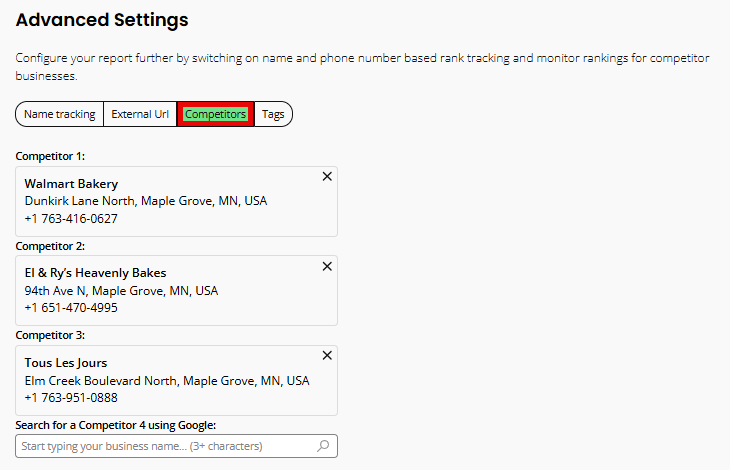Click the Competitor 1 label
The width and height of the screenshot is (730, 470).
(50, 156)
